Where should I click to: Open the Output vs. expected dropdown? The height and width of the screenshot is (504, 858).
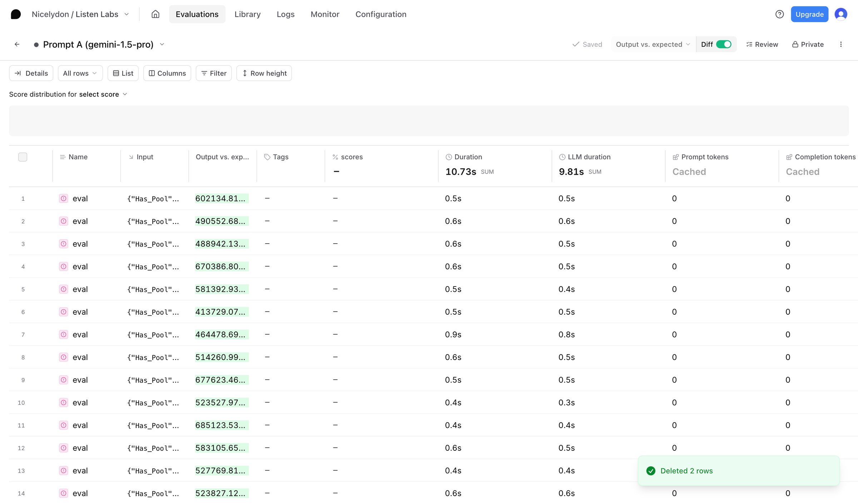[653, 44]
